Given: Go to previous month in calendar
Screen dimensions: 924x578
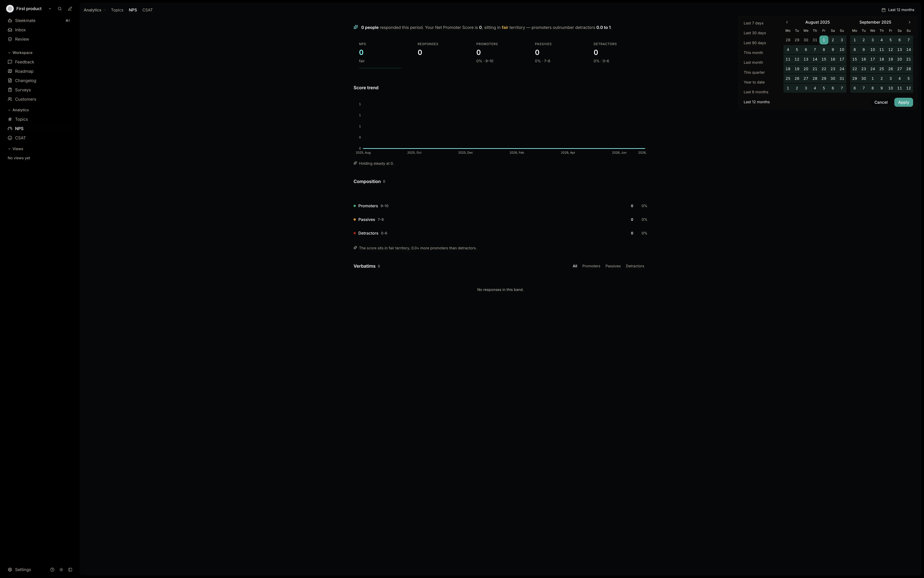Looking at the screenshot, I should (787, 22).
